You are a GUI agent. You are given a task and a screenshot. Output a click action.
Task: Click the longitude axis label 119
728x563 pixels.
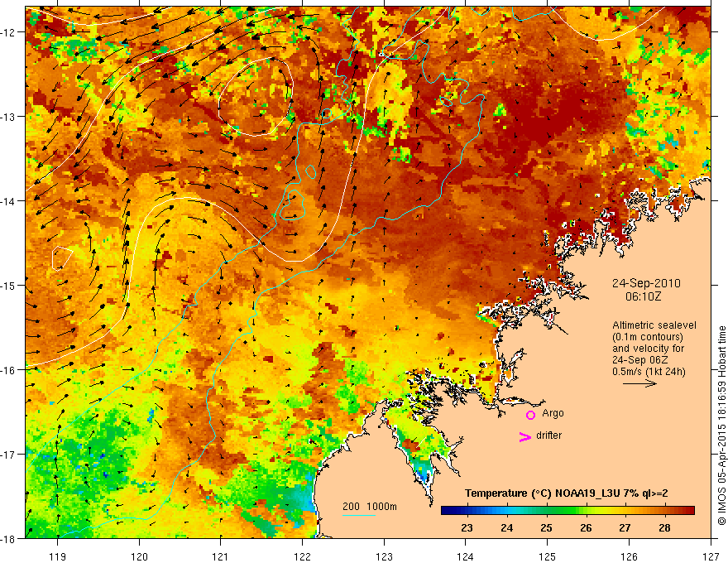pos(58,556)
